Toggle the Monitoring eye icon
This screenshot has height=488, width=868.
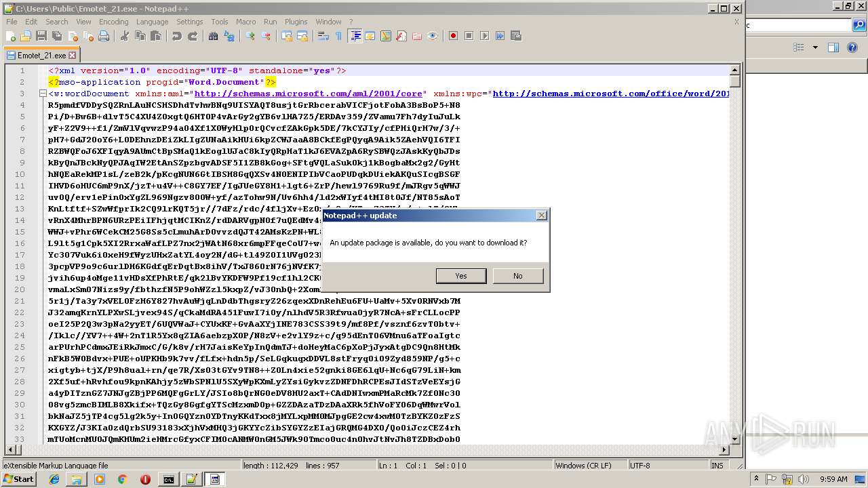tap(433, 36)
